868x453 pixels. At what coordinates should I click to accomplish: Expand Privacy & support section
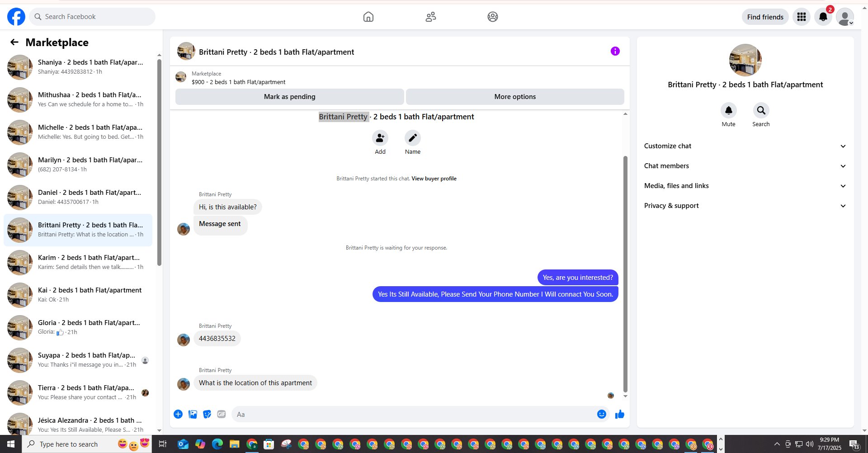[745, 206]
